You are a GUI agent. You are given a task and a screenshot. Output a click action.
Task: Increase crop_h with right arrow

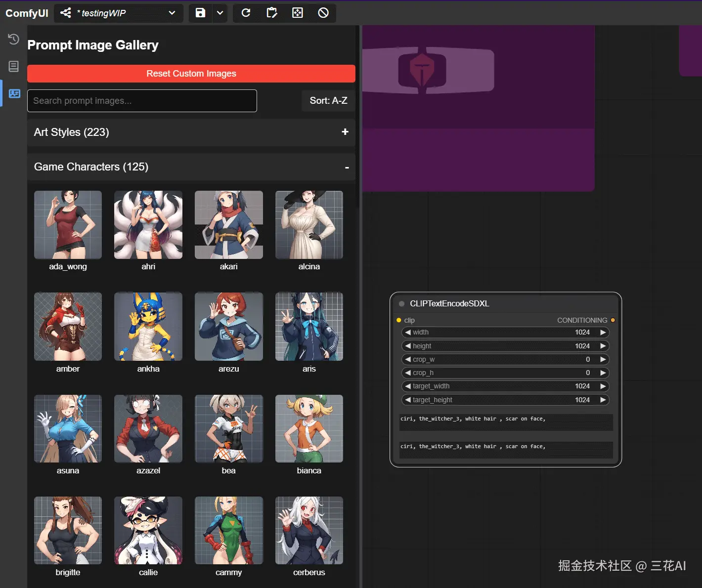click(x=603, y=373)
